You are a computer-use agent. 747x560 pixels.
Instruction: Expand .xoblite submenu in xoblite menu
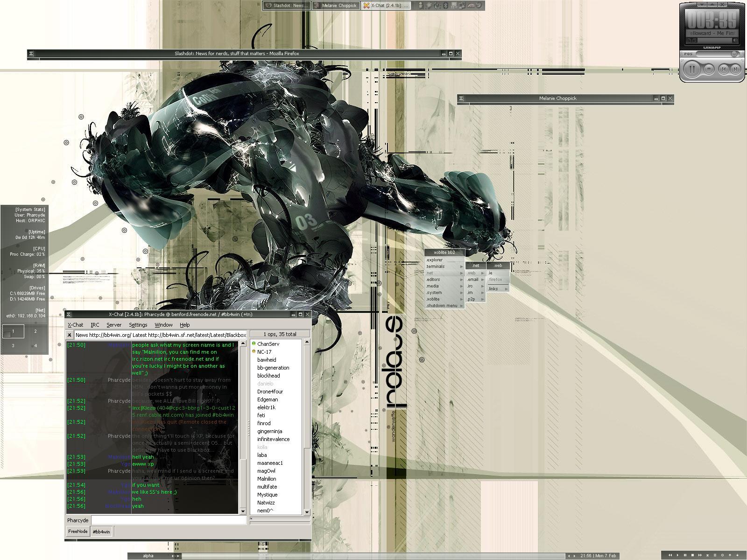pos(445,299)
